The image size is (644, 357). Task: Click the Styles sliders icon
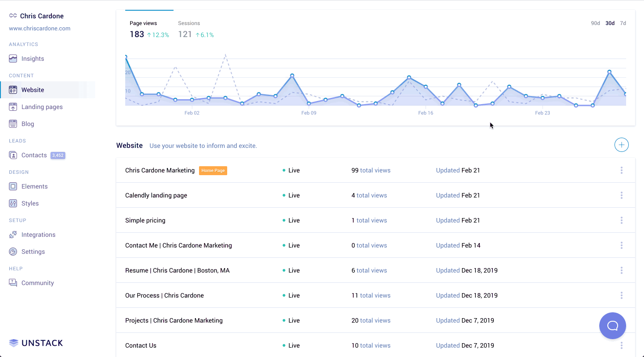pyautogui.click(x=13, y=203)
